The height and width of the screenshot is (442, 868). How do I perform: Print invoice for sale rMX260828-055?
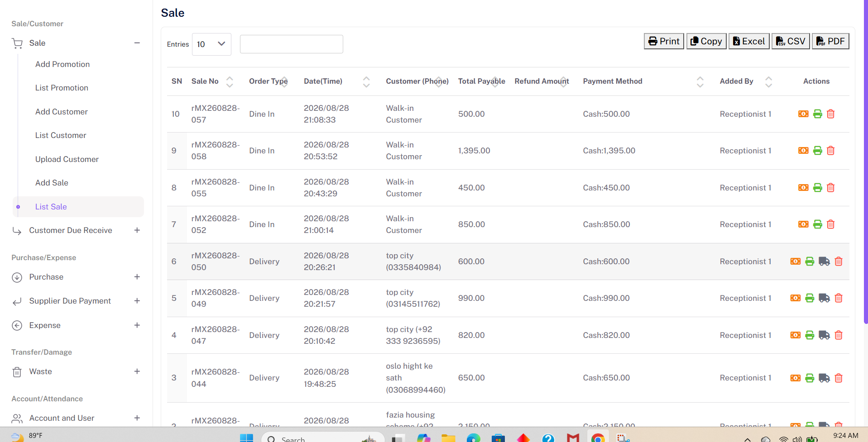click(x=817, y=188)
